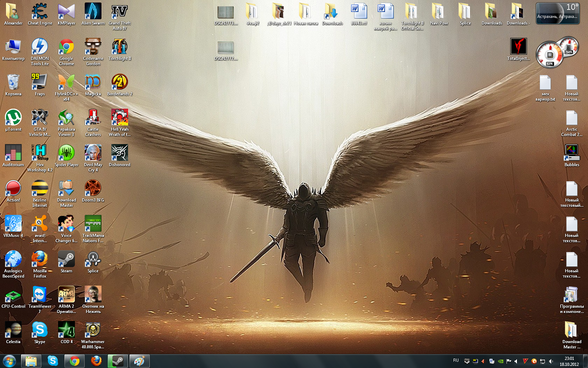Open the Астрахань weather gadget
The image size is (588, 368).
[557, 13]
